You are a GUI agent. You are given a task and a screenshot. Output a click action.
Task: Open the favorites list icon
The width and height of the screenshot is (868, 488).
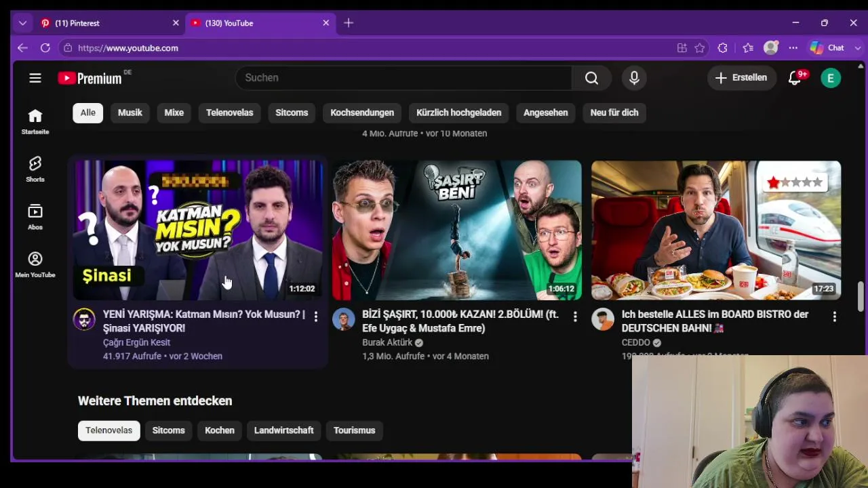click(748, 48)
